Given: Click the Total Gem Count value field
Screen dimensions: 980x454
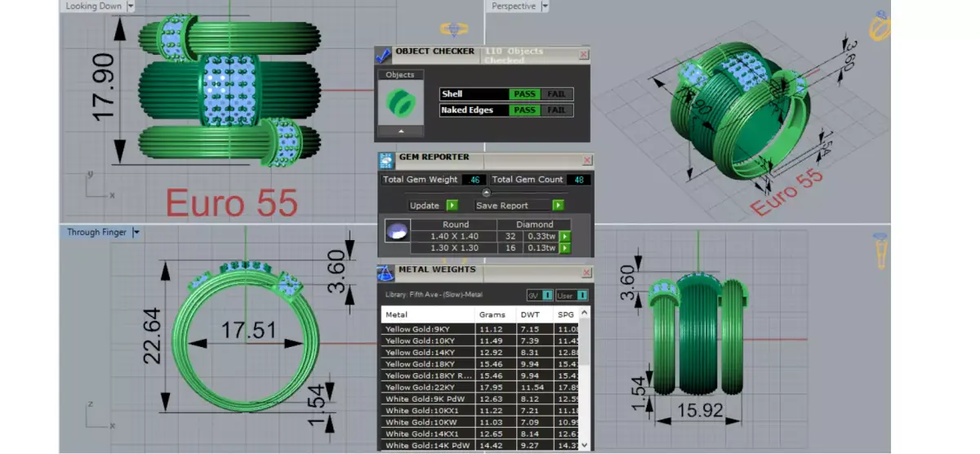Looking at the screenshot, I should (x=580, y=180).
